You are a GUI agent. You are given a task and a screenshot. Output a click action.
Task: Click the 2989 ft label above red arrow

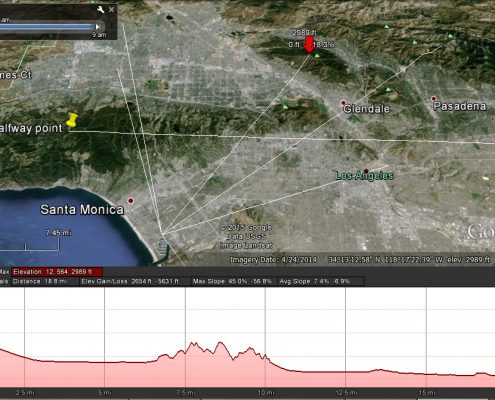[x=304, y=33]
